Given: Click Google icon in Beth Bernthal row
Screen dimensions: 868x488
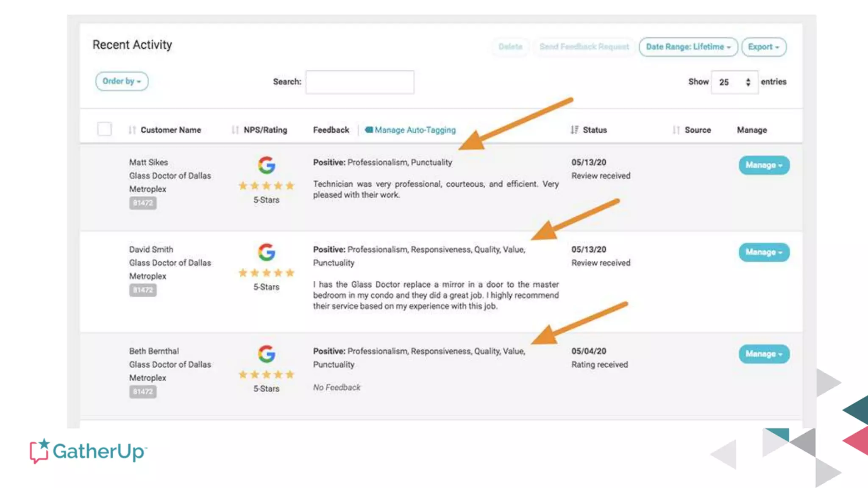Looking at the screenshot, I should coord(267,354).
